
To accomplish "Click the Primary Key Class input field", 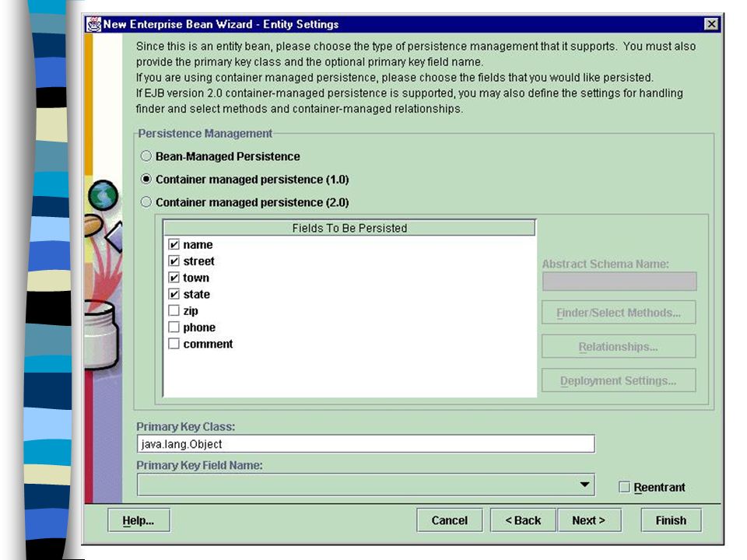I will pyautogui.click(x=366, y=444).
